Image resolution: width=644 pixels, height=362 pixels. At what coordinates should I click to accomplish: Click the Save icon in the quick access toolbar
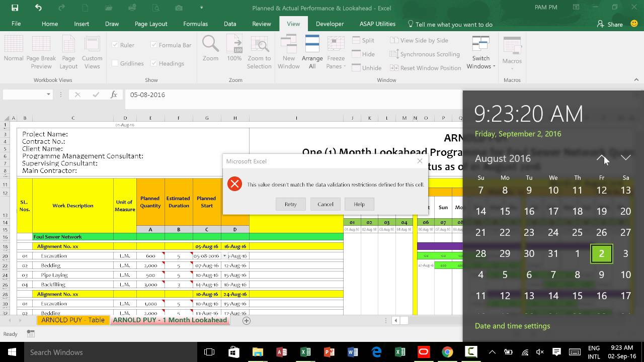coord(15,8)
